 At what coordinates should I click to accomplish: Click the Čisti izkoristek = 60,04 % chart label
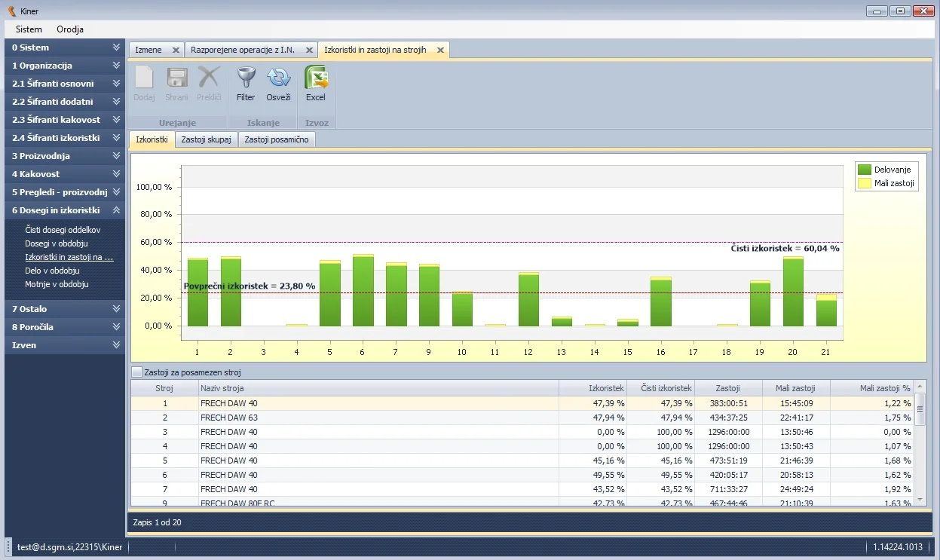coord(785,248)
